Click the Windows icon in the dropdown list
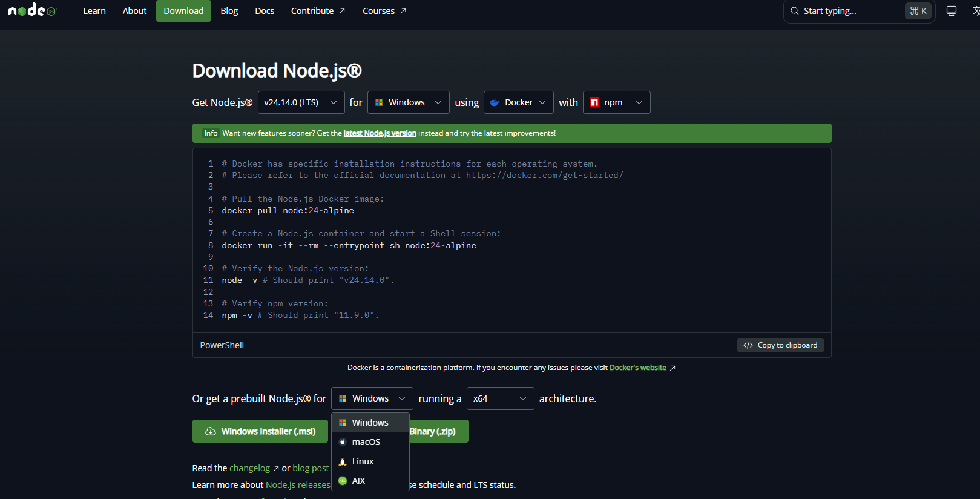980x499 pixels. pyautogui.click(x=343, y=423)
